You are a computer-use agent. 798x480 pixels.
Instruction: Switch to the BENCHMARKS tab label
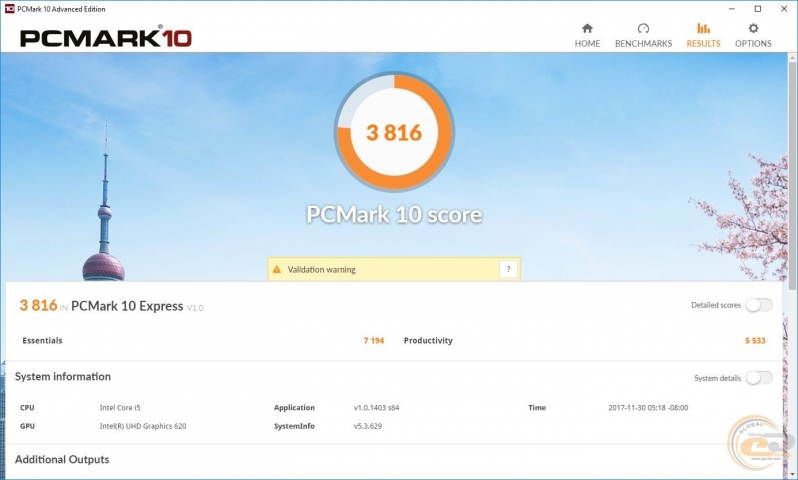pos(643,44)
